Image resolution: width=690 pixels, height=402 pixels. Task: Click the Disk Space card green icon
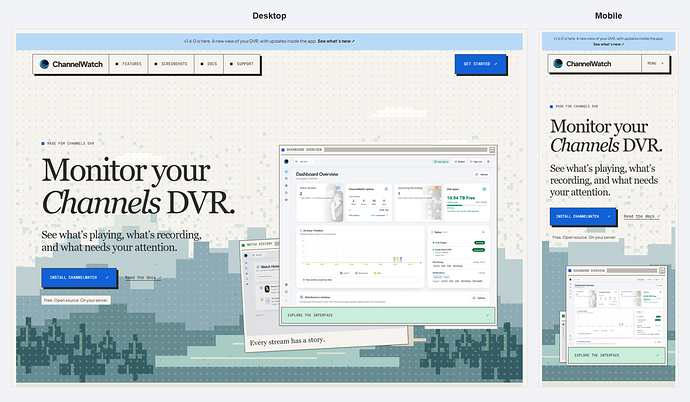[x=484, y=189]
